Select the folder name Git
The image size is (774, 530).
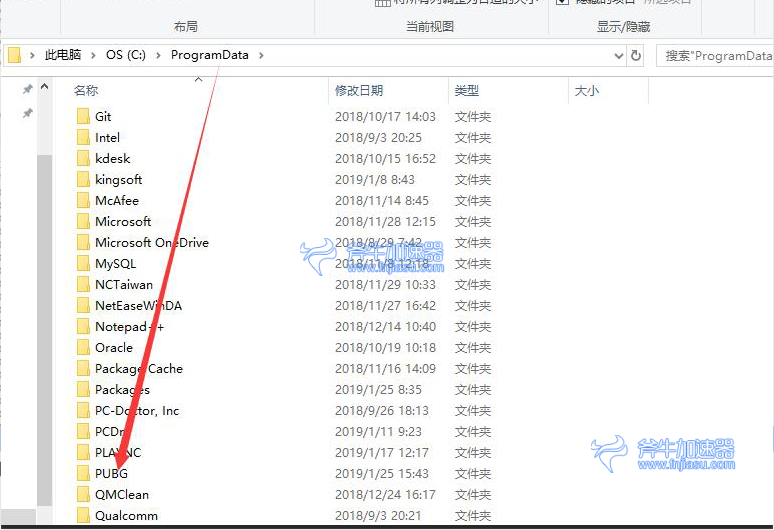tap(103, 116)
